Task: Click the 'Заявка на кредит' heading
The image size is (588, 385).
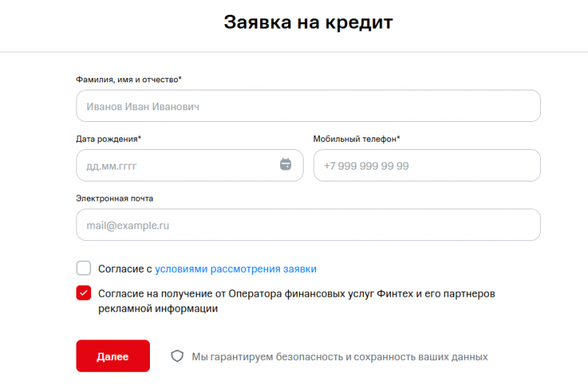Action: (x=308, y=22)
